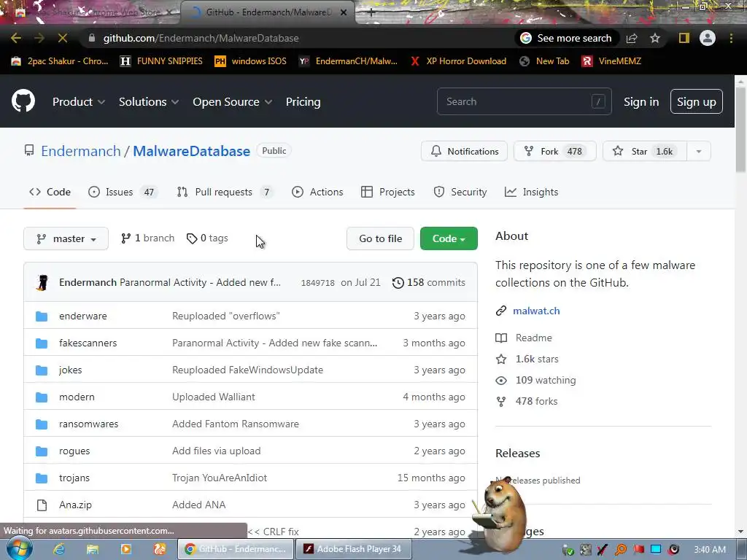Open the rogues folder
Screen dimensions: 747x560
pos(74,451)
